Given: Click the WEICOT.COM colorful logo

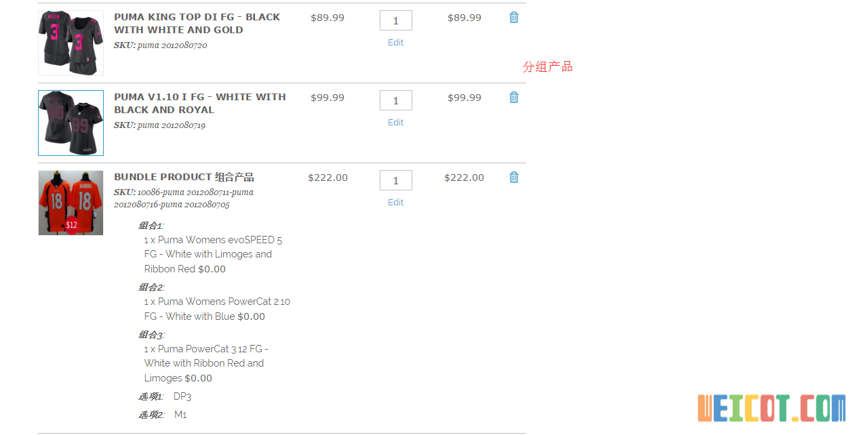Looking at the screenshot, I should coord(772,409).
